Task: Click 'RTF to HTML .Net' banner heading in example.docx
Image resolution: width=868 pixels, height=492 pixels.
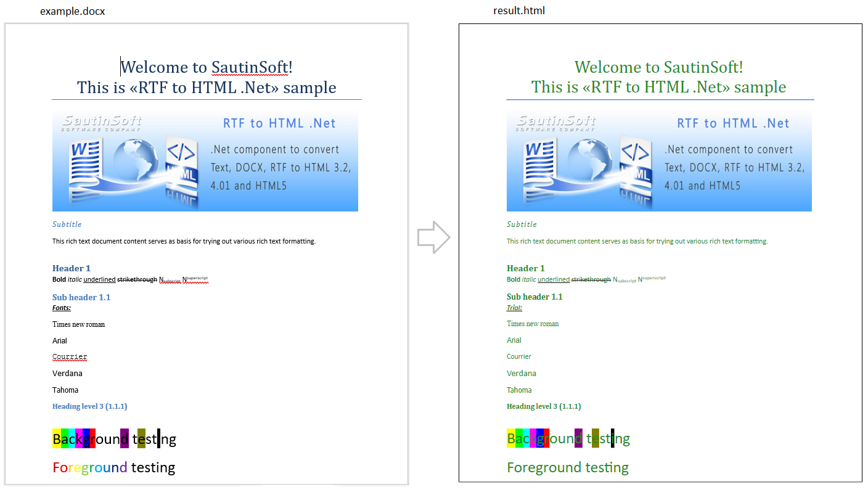Action: pos(279,123)
